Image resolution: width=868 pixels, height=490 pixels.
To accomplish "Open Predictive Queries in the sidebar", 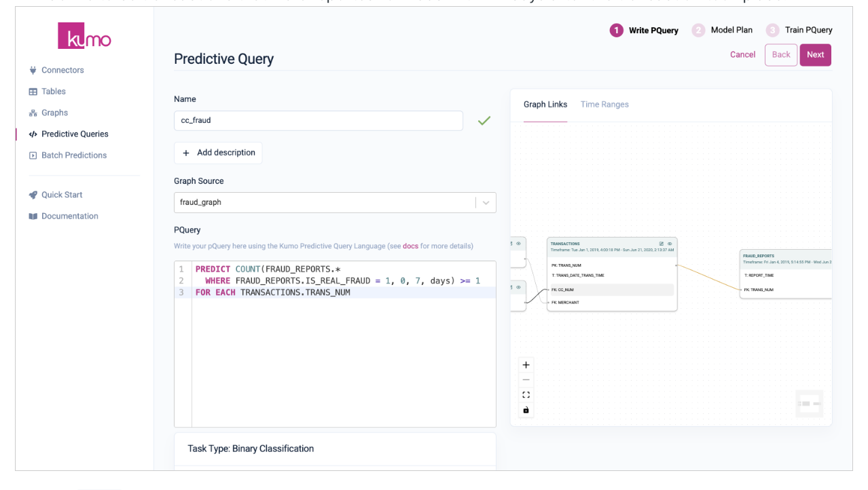I will coord(75,134).
